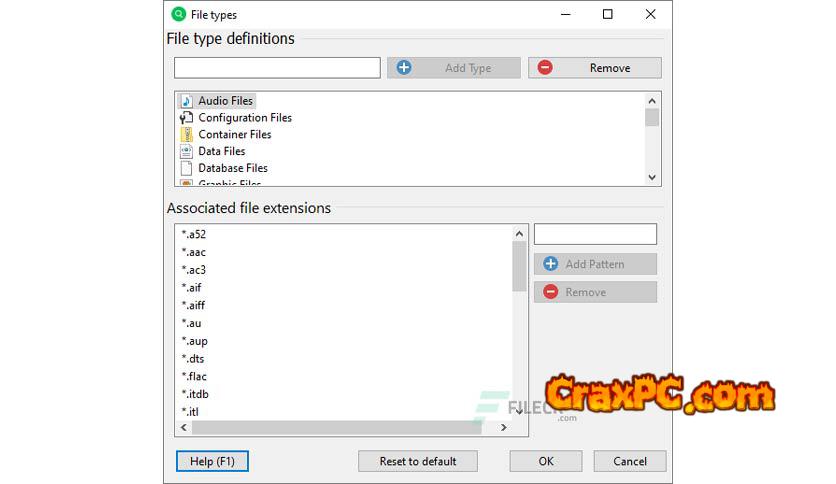The width and height of the screenshot is (836, 484).
Task: Click the red minus icon on lower Remove
Action: [551, 292]
